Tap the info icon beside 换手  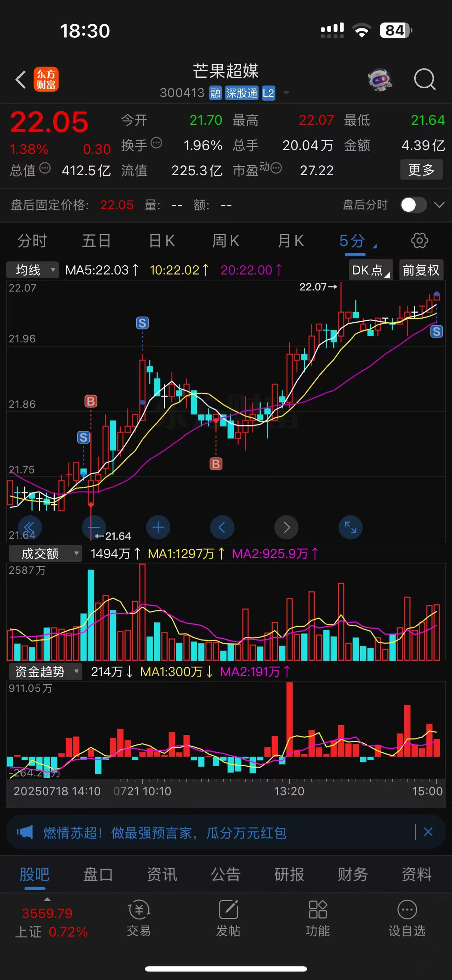(156, 143)
